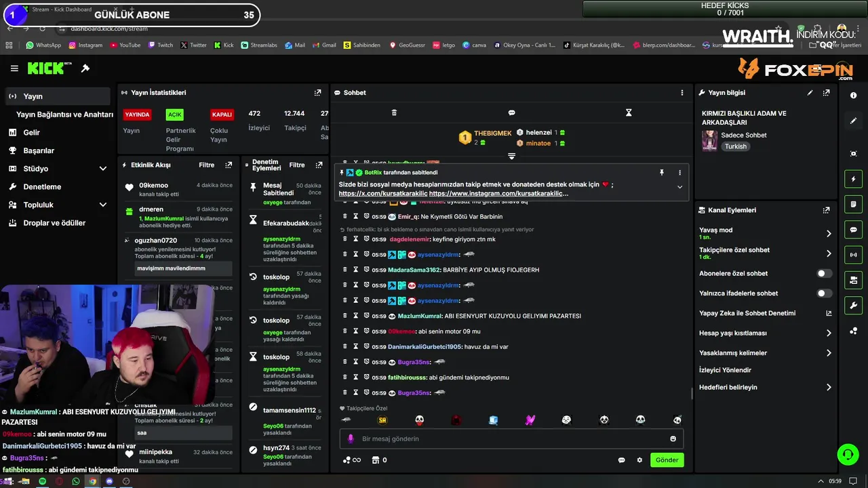Open the instagram.com/kursatkarakilic link

tap(498, 193)
